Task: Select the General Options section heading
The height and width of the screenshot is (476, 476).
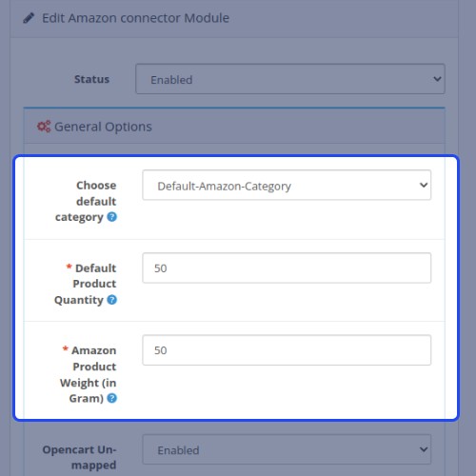Action: pyautogui.click(x=103, y=127)
